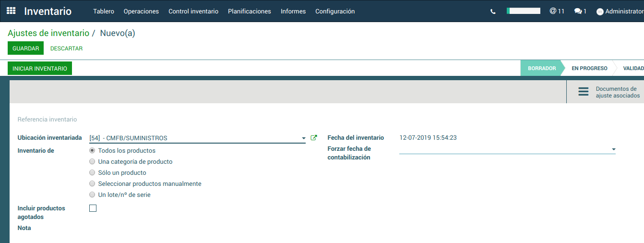The height and width of the screenshot is (243, 644).
Task: Click the Administrator user avatar
Action: click(600, 12)
